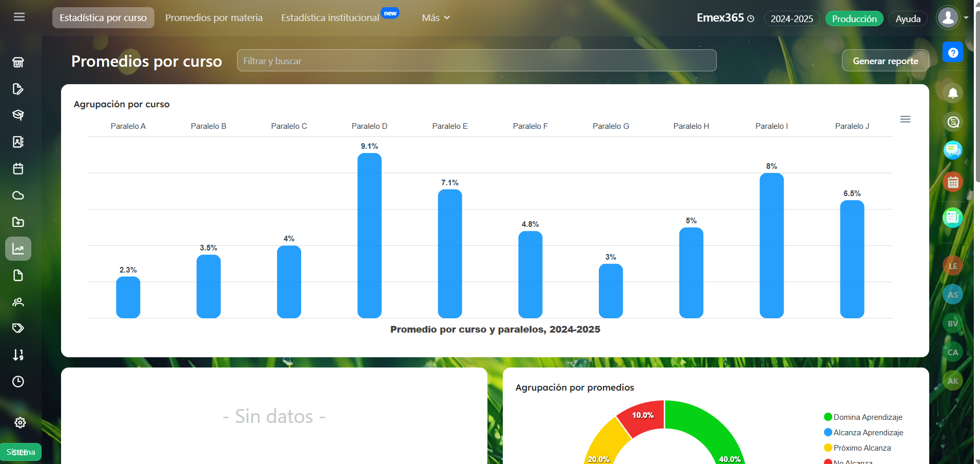Open the cloud icon in sidebar
The height and width of the screenshot is (464, 980).
[18, 195]
